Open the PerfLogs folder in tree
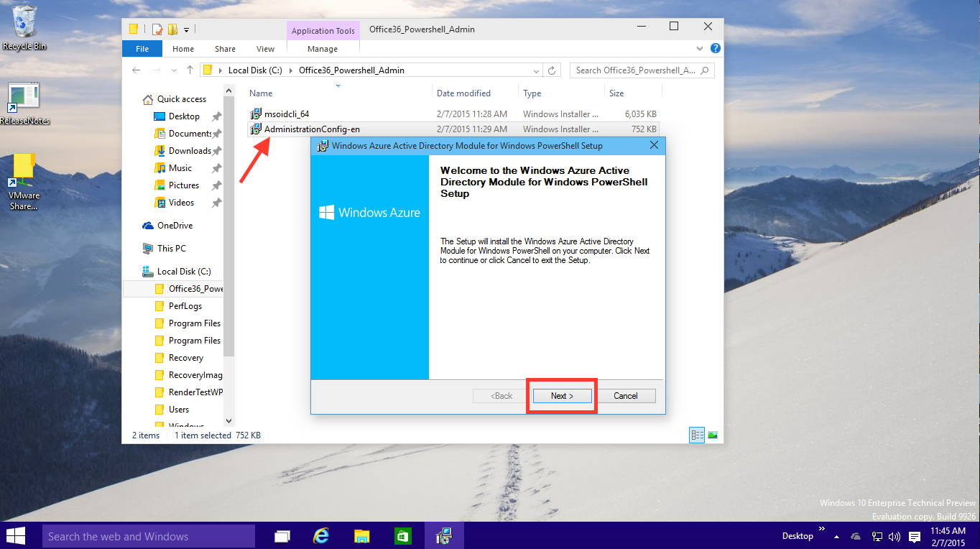This screenshot has height=549, width=980. coord(185,306)
